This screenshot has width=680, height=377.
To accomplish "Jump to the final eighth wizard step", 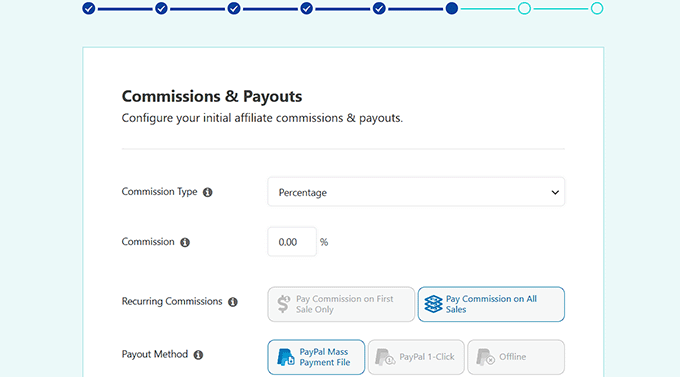I will 597,8.
